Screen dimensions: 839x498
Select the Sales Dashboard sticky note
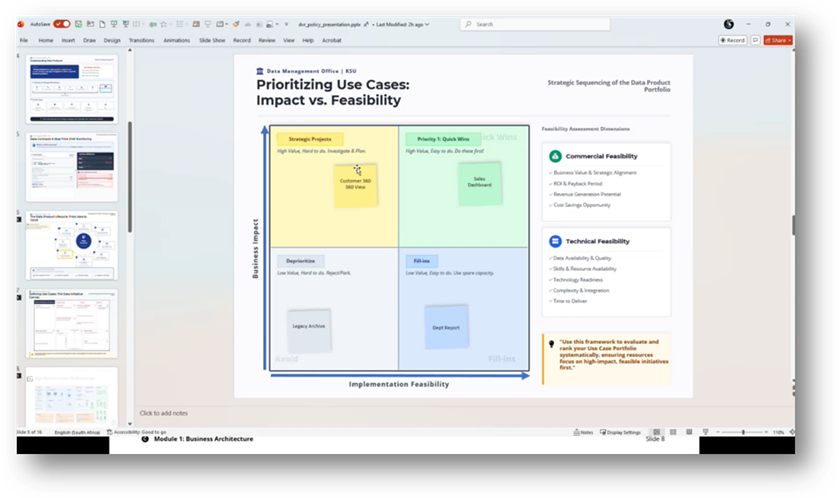[x=479, y=183]
